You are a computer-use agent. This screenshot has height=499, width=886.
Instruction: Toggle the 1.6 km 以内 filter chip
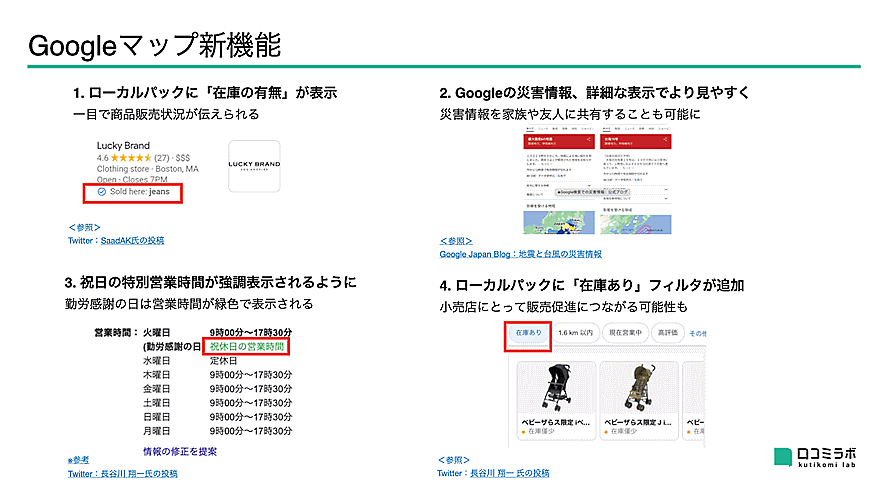(x=576, y=332)
